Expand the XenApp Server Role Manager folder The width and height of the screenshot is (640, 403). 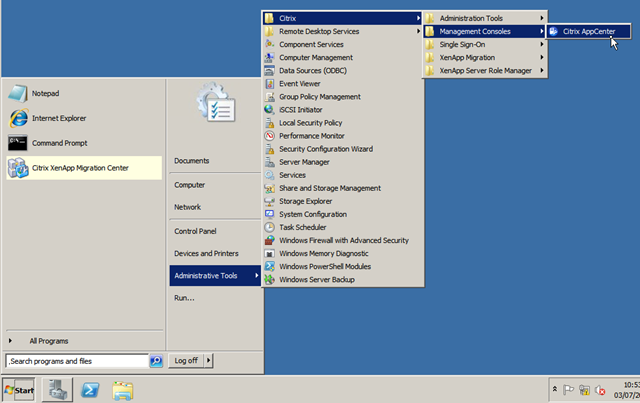point(485,71)
